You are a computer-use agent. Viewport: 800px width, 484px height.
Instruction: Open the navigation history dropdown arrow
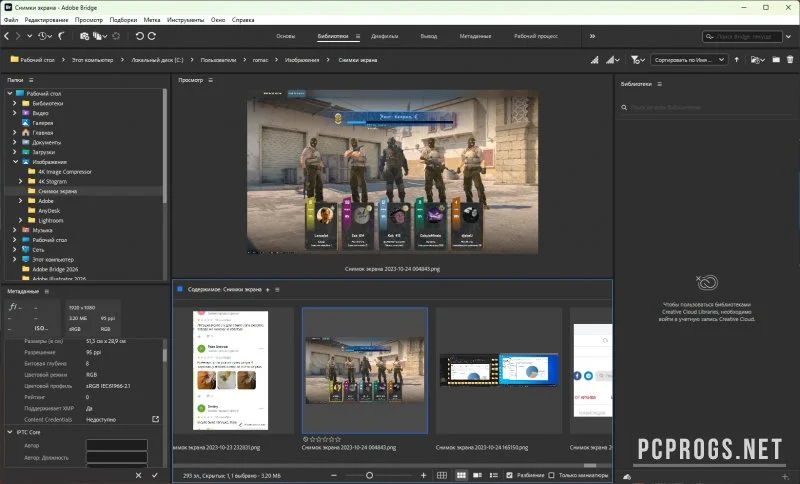pyautogui.click(x=30, y=36)
